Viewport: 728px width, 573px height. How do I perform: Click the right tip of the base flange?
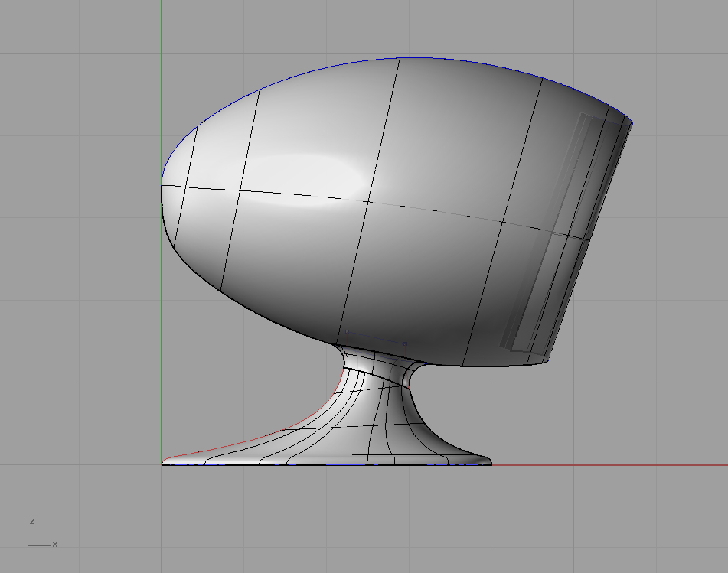[490, 461]
